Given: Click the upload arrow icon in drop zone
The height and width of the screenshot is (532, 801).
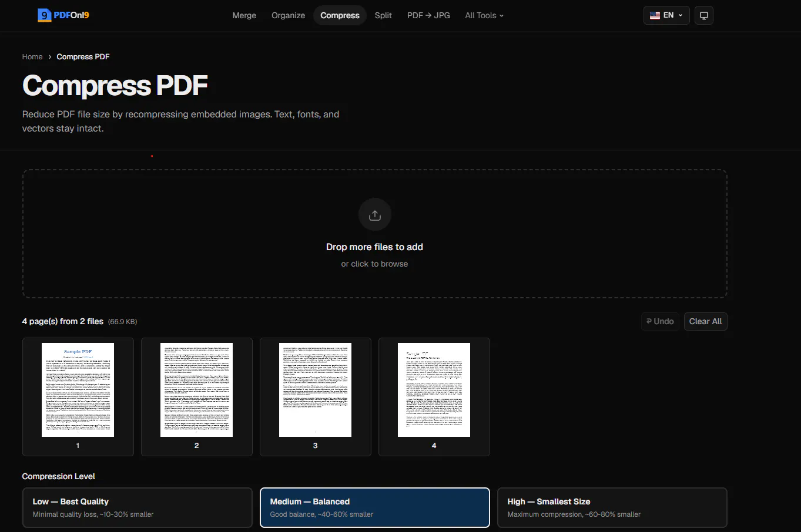Looking at the screenshot, I should 375,215.
